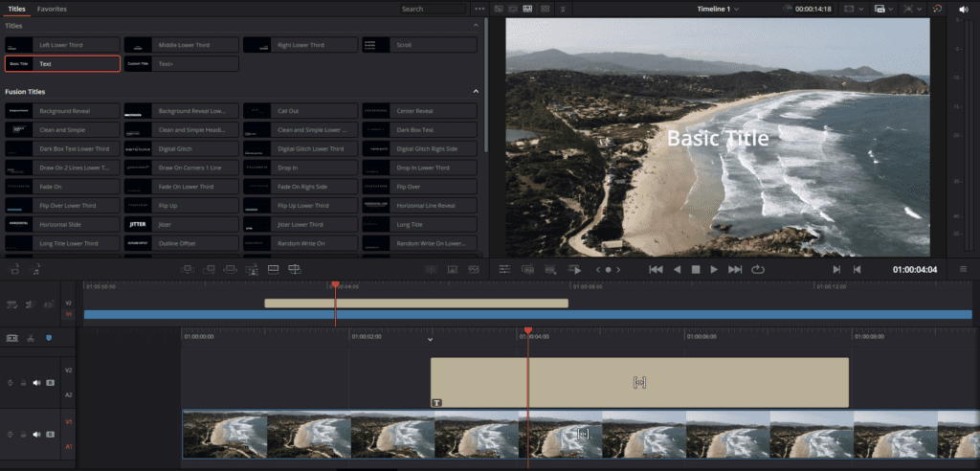Click the Source Overwrite edit icon

click(295, 270)
